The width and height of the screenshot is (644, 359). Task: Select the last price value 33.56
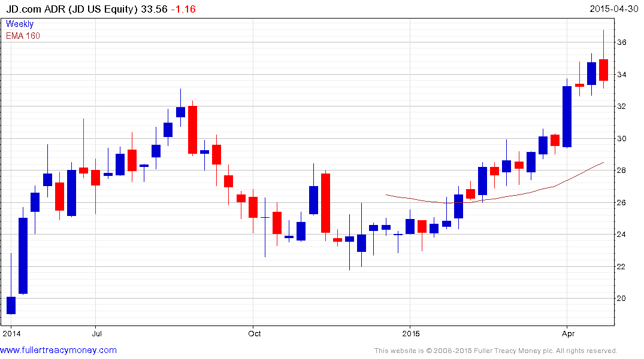[x=154, y=9]
